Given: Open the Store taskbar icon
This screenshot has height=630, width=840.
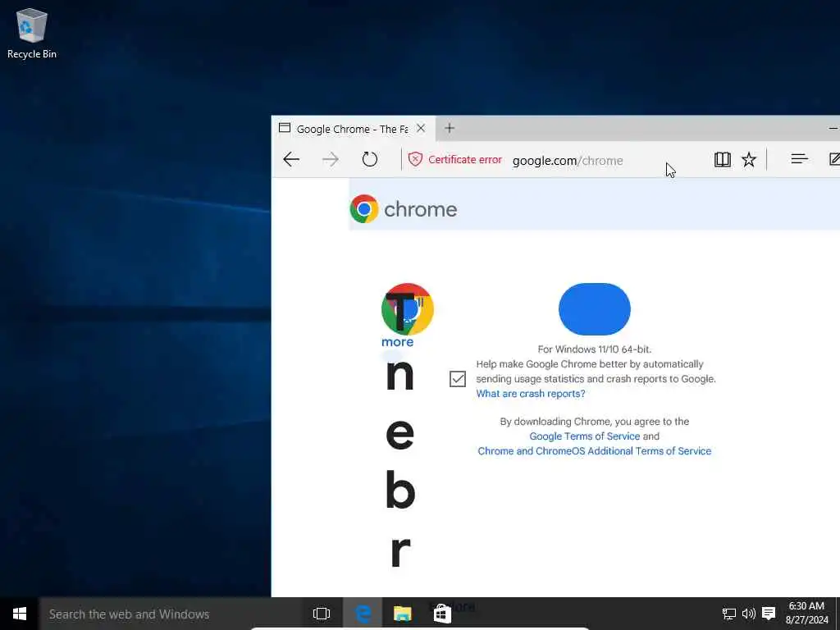Looking at the screenshot, I should (x=442, y=614).
